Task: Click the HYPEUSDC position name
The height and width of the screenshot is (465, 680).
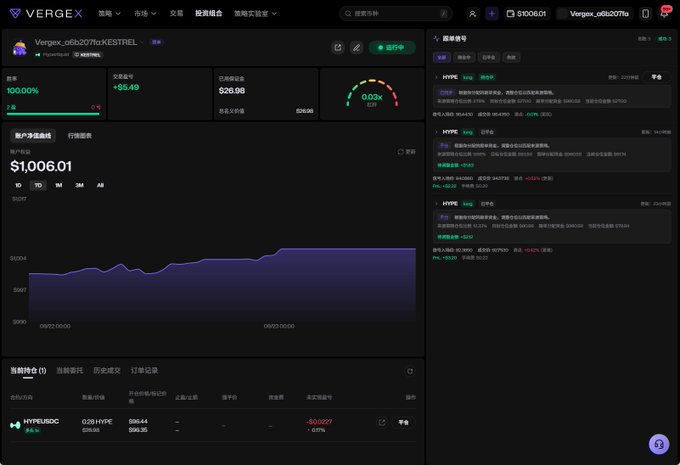Action: pyautogui.click(x=41, y=421)
